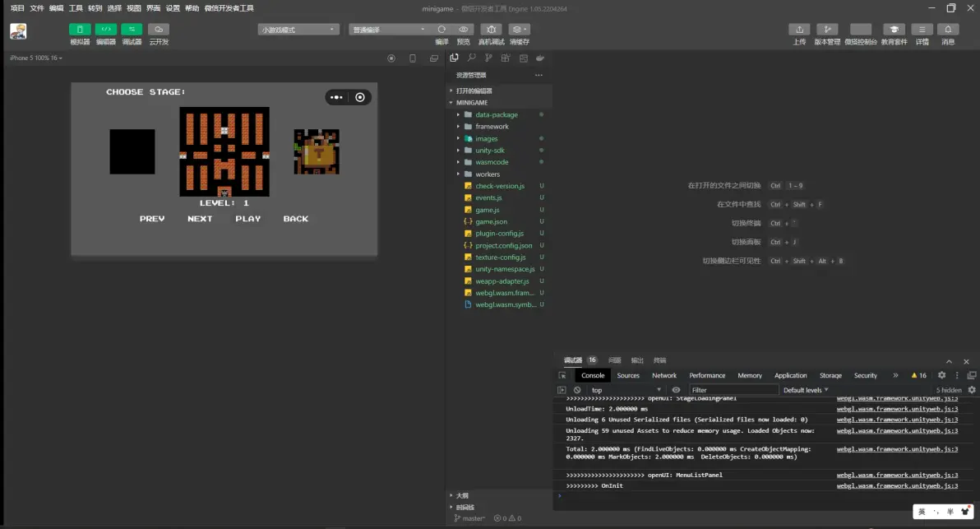Toggle the live expression eye icon
The image size is (980, 529).
tap(676, 390)
